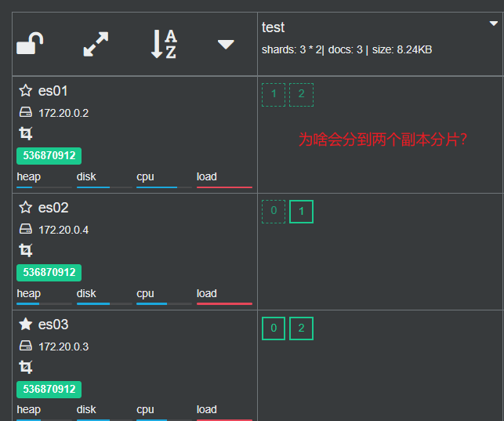
Task: Click the disk icon beside 172.20.0.2
Action: pyautogui.click(x=26, y=112)
